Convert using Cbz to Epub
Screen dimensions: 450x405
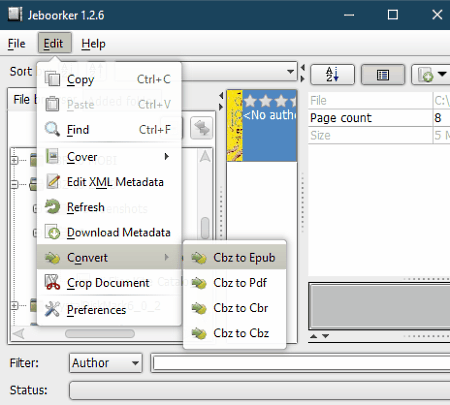point(235,257)
